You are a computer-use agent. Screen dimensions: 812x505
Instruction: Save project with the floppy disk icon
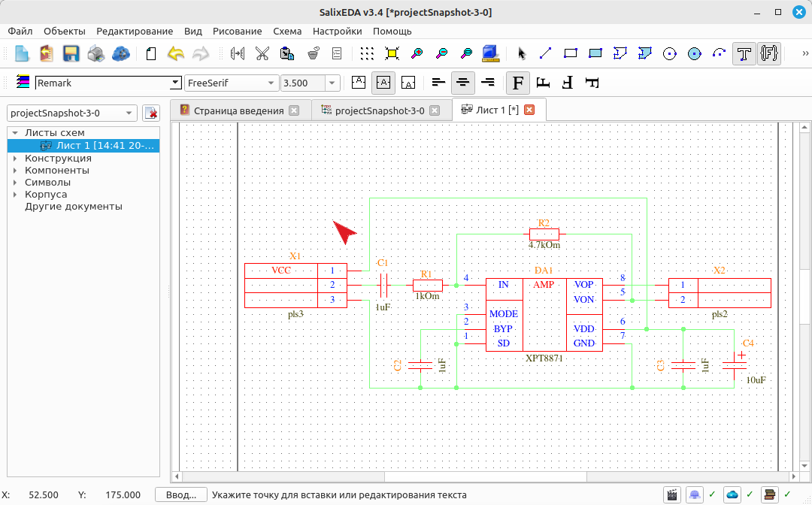(71, 53)
